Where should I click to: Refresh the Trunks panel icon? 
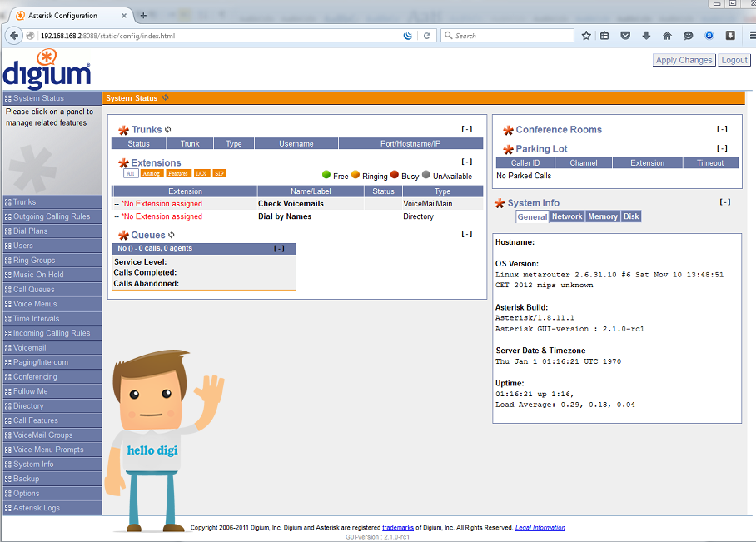(168, 129)
